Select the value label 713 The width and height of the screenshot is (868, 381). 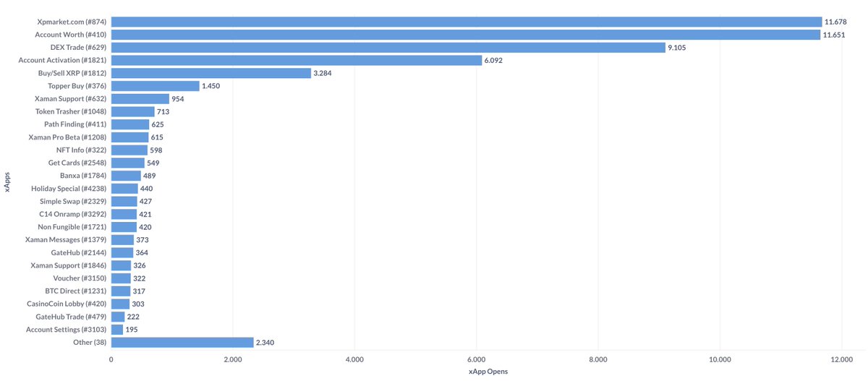pos(163,111)
